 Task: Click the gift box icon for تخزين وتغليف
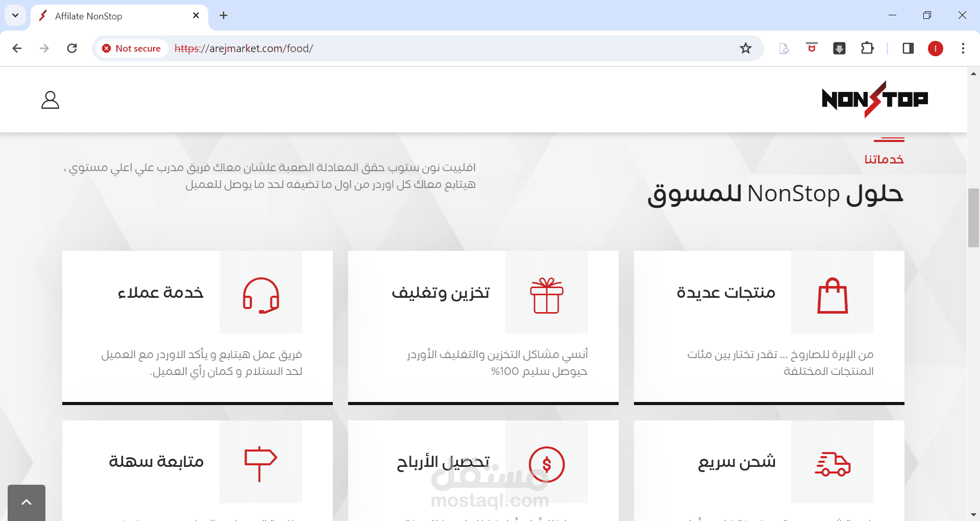[x=547, y=295]
